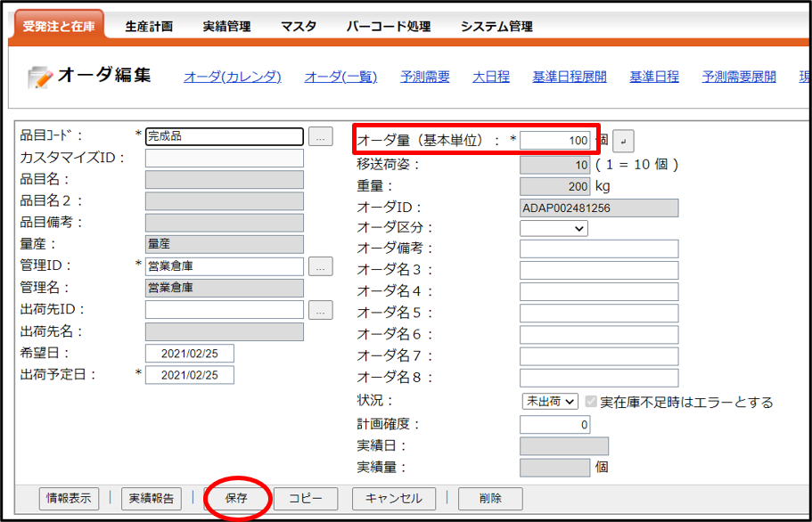Open the バーコード処理 tab
This screenshot has width=812, height=522.
(x=388, y=27)
